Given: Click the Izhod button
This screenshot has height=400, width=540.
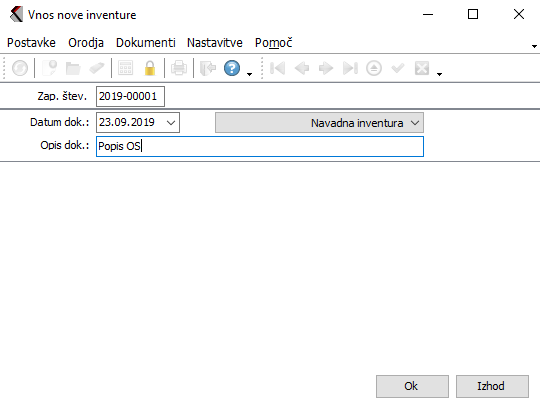Looking at the screenshot, I should (x=492, y=386).
